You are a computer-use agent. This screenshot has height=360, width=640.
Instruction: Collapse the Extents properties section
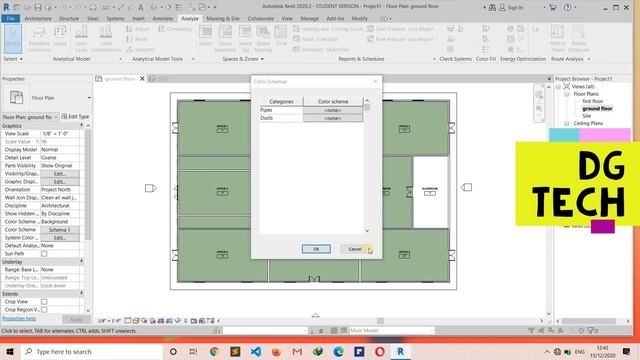click(82, 293)
